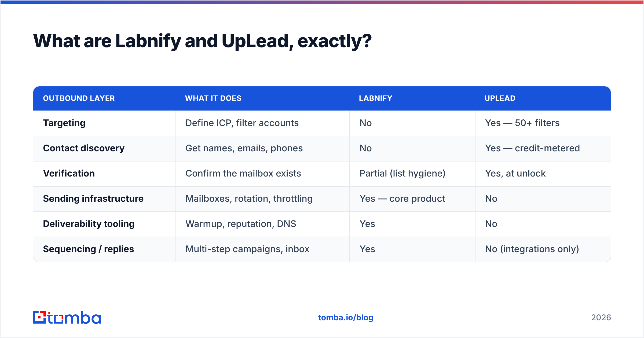
Task: Select the 'Contact discovery' row label
Action: pos(84,148)
